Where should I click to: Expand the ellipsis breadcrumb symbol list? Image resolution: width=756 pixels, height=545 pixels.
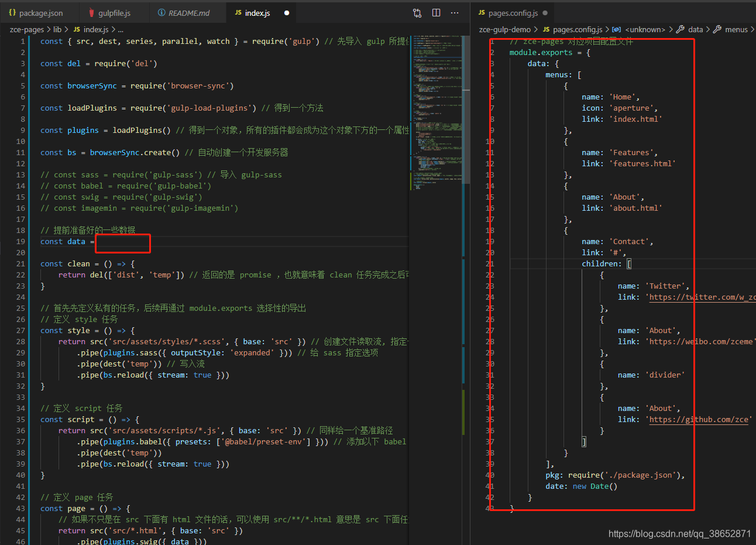[121, 29]
